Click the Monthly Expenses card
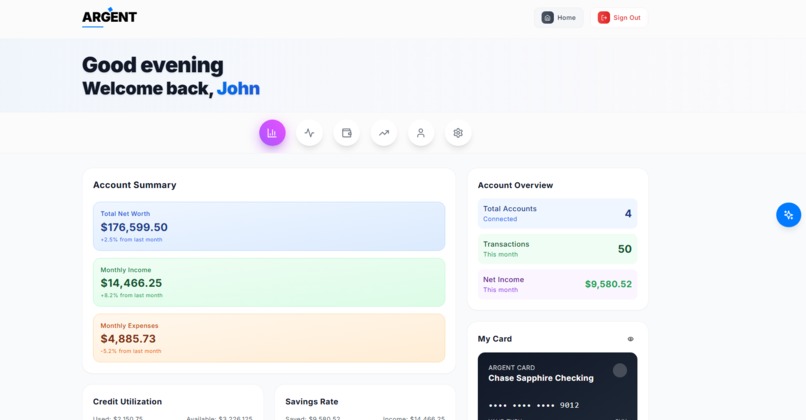806x420 pixels. [269, 338]
